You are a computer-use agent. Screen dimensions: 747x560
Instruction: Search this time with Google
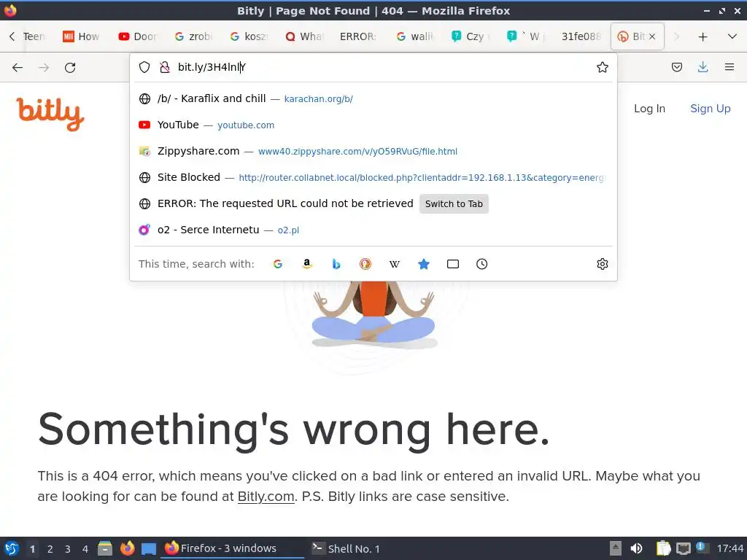tap(278, 264)
